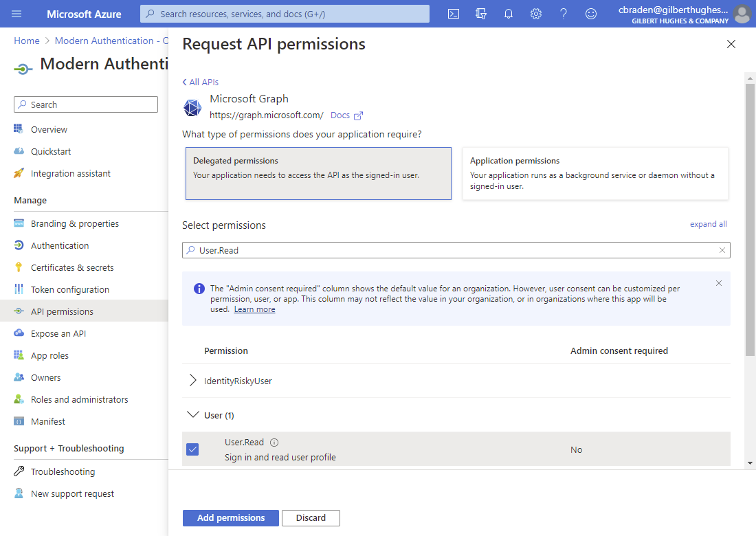
Task: Click expand all permissions link
Action: 709,224
